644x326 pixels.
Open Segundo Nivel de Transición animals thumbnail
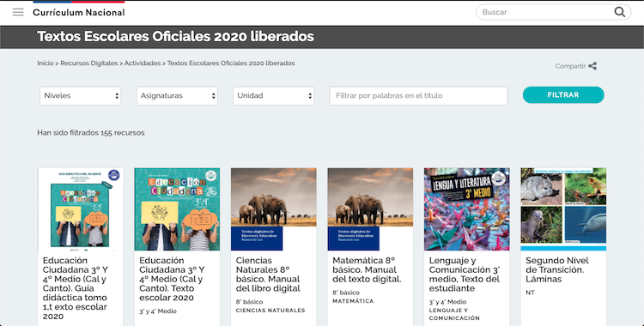[563, 209]
